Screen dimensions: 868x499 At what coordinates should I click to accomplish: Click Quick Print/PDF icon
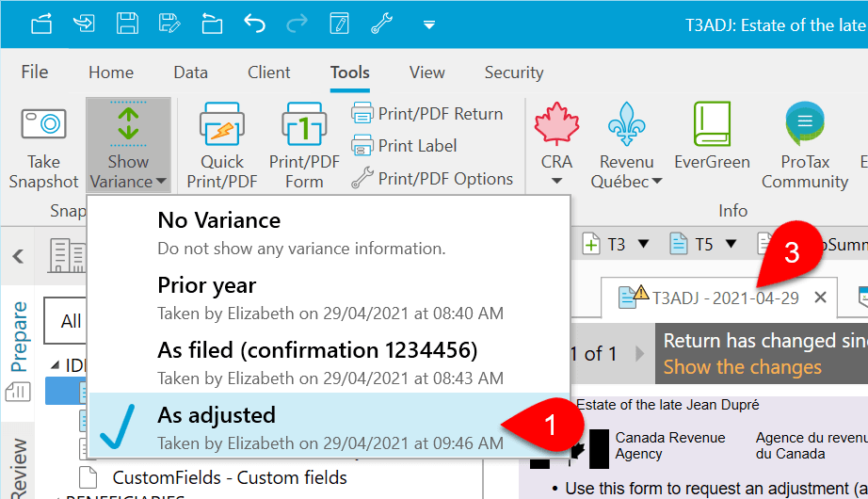pos(222,146)
